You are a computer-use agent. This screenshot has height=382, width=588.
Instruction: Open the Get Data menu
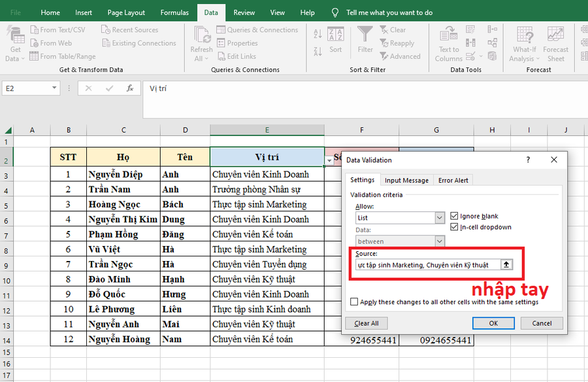click(x=15, y=44)
